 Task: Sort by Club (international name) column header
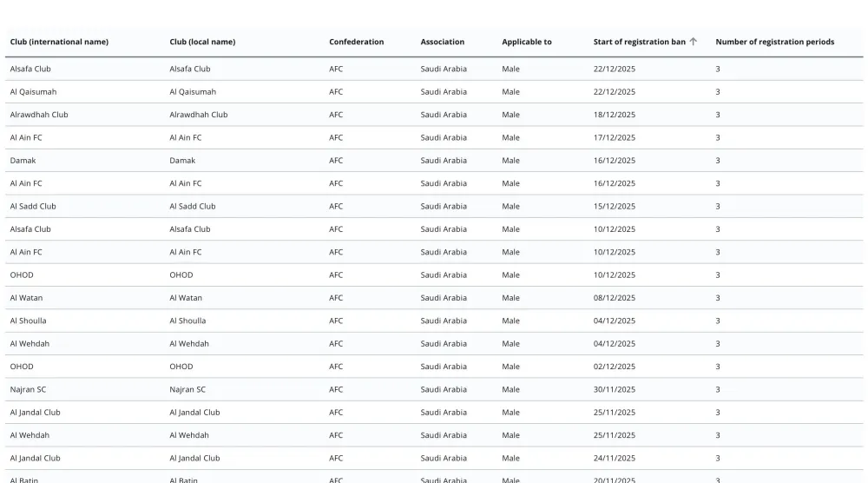[59, 42]
